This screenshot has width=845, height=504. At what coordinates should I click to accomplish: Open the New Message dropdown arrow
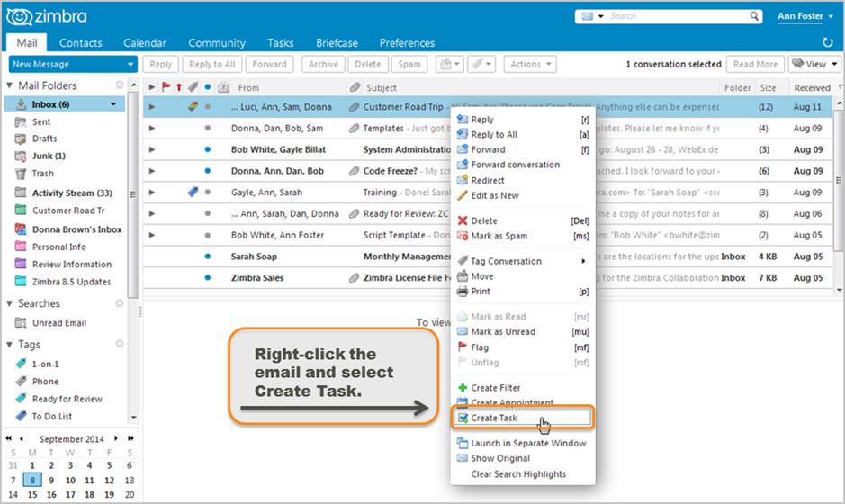130,64
